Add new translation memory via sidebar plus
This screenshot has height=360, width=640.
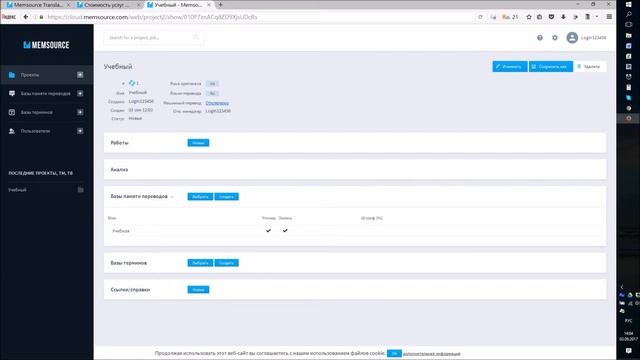[80, 93]
